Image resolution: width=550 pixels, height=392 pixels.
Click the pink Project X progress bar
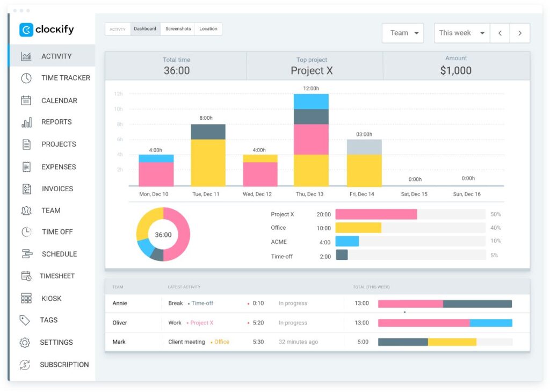pos(376,214)
